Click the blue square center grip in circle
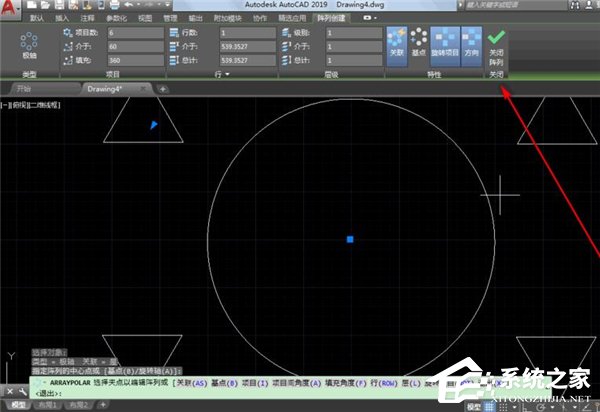Screen dimensions: 600x412 (x=350, y=239)
